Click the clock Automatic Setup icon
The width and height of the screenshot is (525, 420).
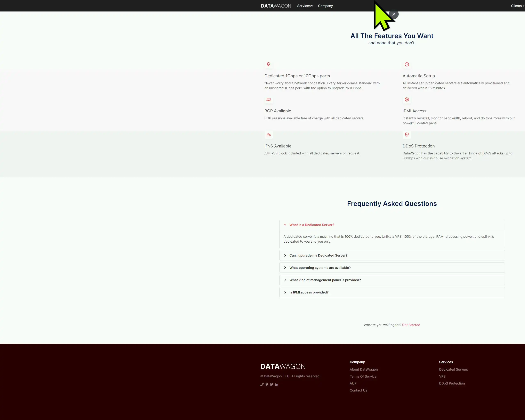coord(407,65)
